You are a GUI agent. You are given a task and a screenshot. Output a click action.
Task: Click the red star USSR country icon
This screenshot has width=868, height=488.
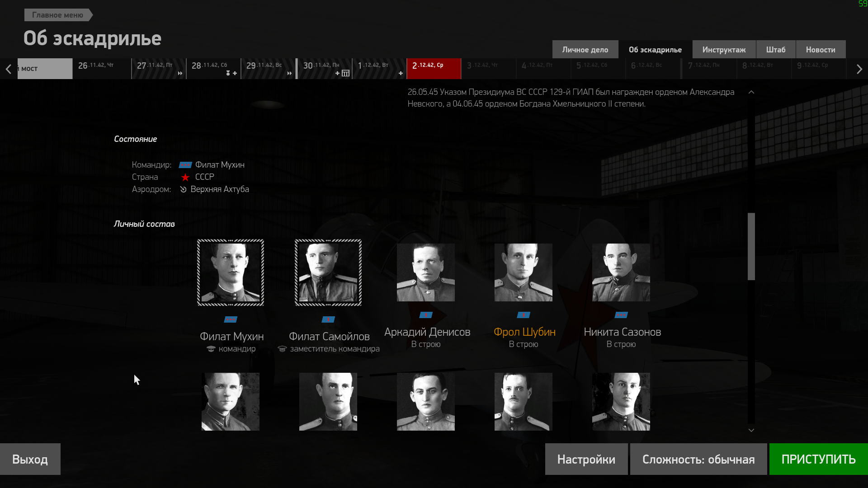185,177
